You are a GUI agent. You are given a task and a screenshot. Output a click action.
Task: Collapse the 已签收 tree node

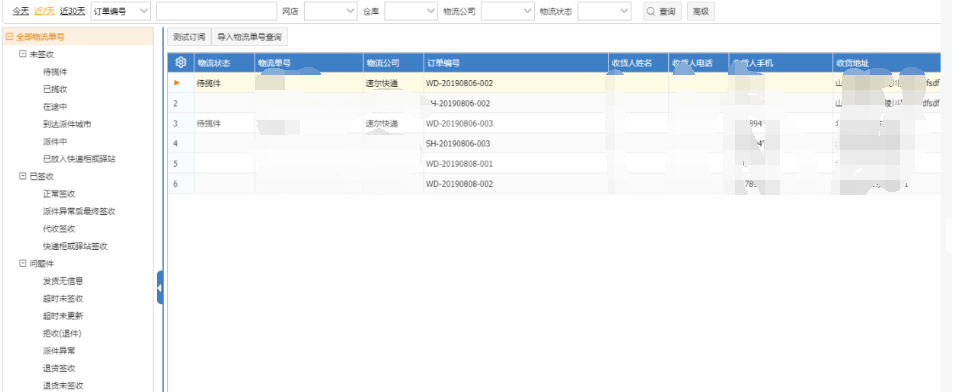click(23, 177)
